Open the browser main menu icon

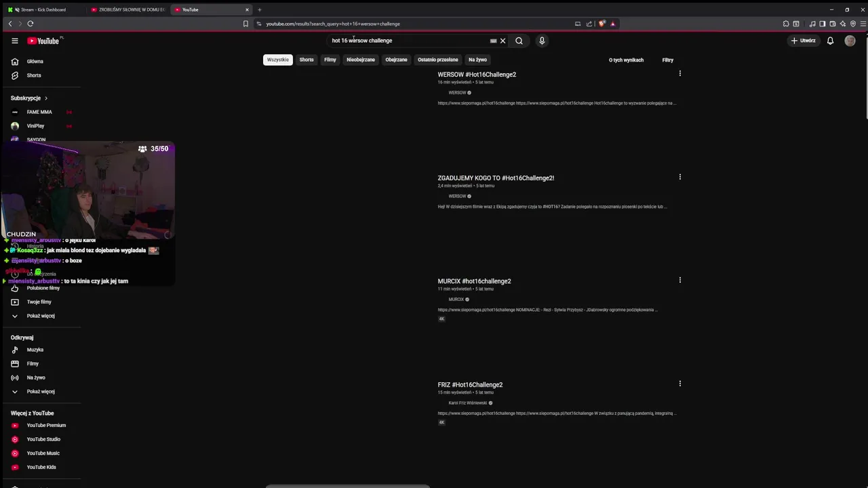[x=863, y=24]
